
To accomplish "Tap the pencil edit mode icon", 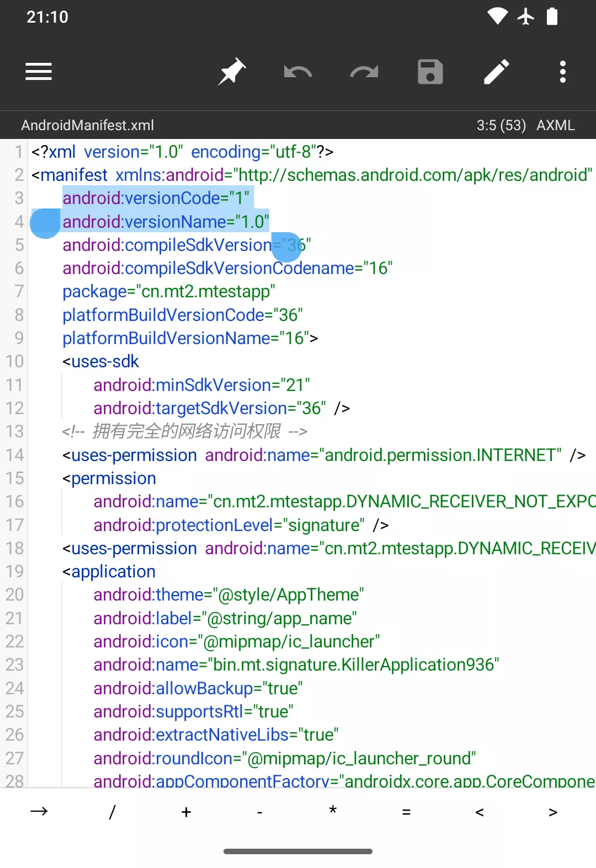I will point(497,72).
